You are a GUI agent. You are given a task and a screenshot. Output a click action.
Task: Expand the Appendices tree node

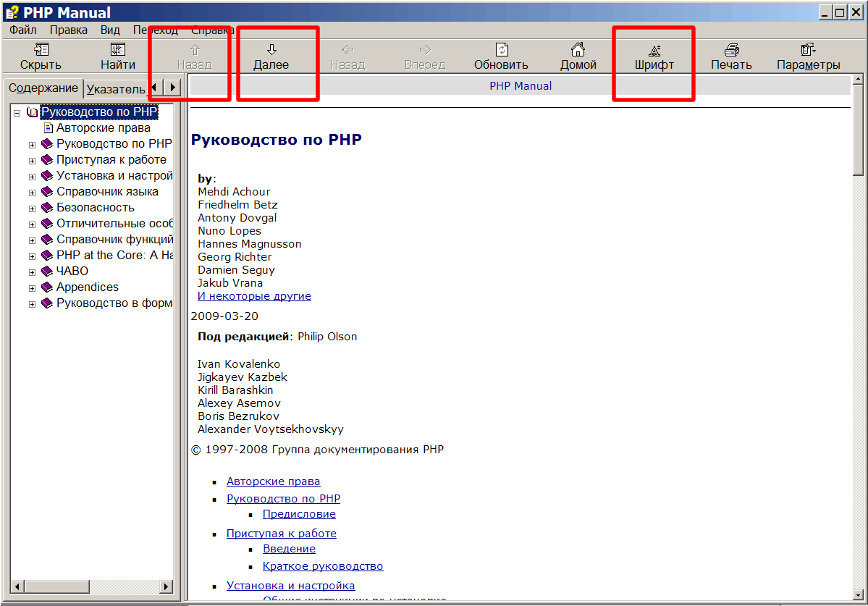(x=32, y=288)
